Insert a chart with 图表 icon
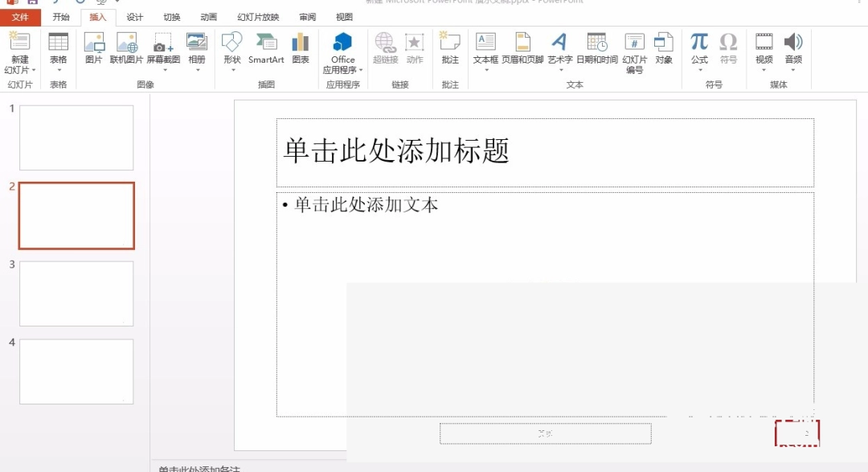Screen dimensions: 868x472 (x=301, y=42)
